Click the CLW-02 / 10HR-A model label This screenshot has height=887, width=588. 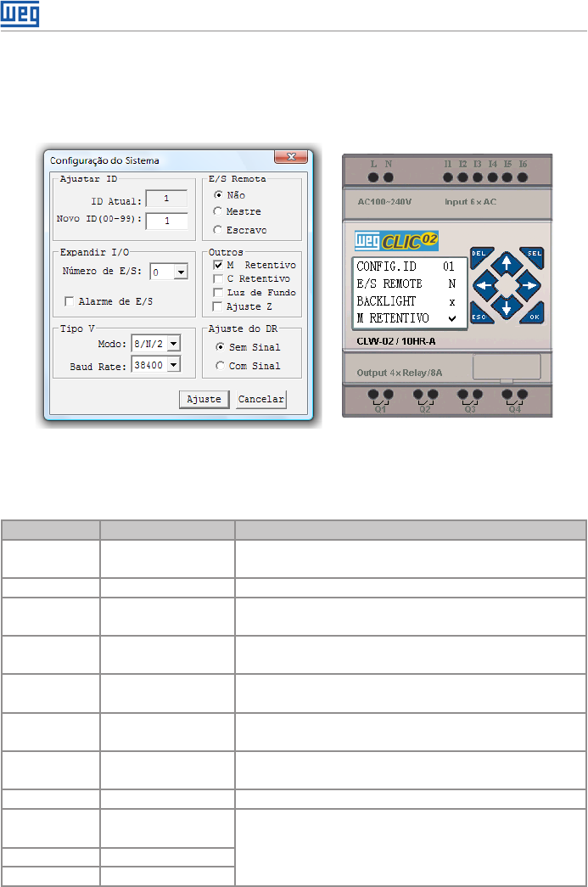pyautogui.click(x=396, y=341)
